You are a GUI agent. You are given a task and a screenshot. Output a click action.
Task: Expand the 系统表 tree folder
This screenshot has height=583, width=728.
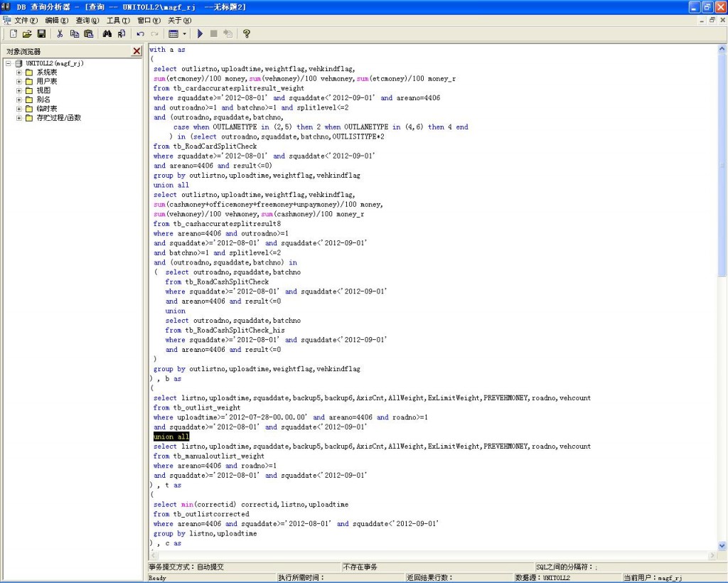[x=19, y=73]
